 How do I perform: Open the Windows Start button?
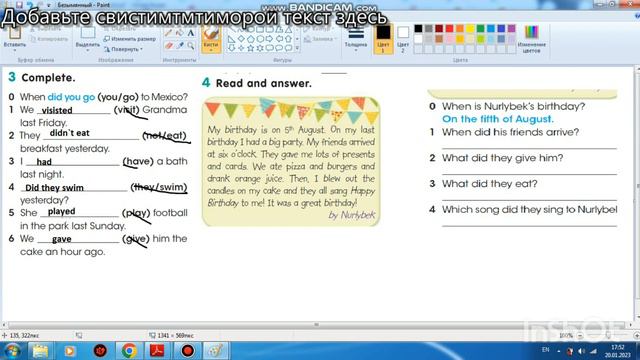(x=12, y=351)
